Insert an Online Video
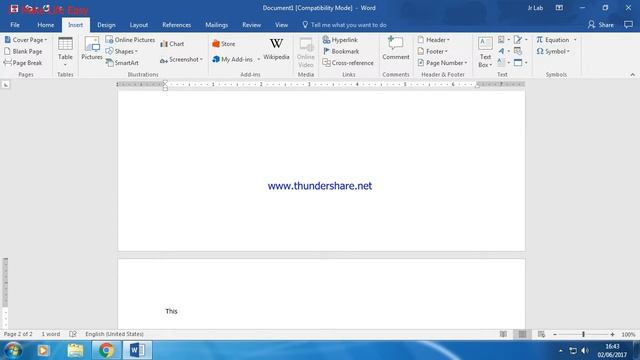 pos(306,53)
